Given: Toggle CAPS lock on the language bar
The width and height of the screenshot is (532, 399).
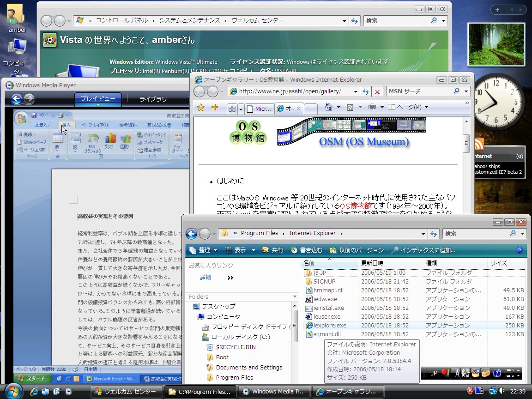Looking at the screenshot, I should click(509, 370).
